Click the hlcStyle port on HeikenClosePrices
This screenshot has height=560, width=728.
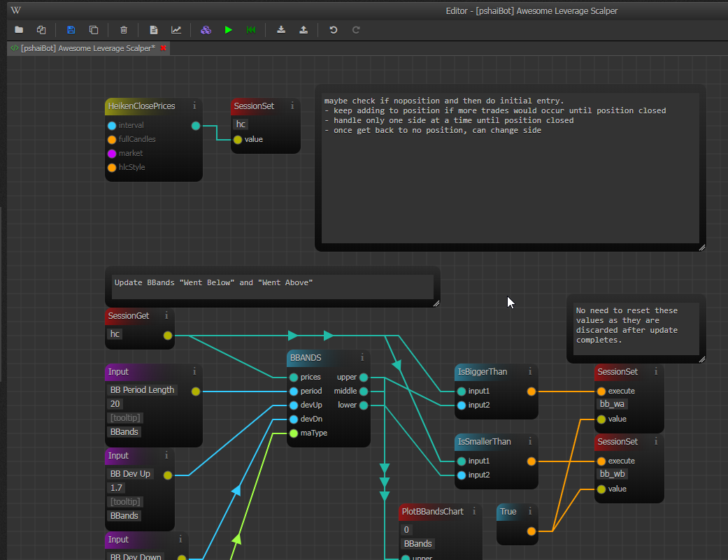point(112,168)
